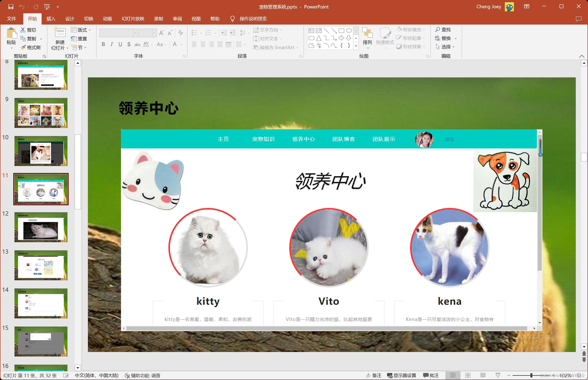
Task: Click the decrease font size icon
Action: coord(170,33)
